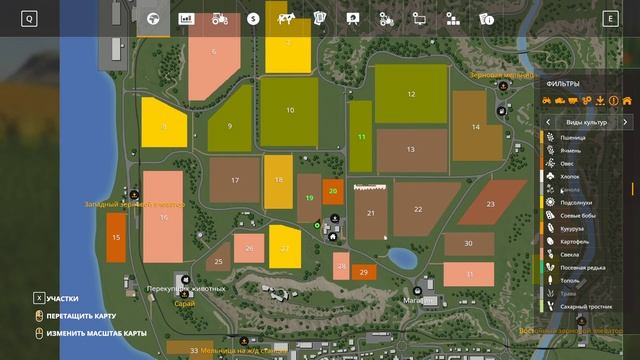640x360 pixels.
Task: Click the Виды культур filter heading
Action: click(x=587, y=122)
